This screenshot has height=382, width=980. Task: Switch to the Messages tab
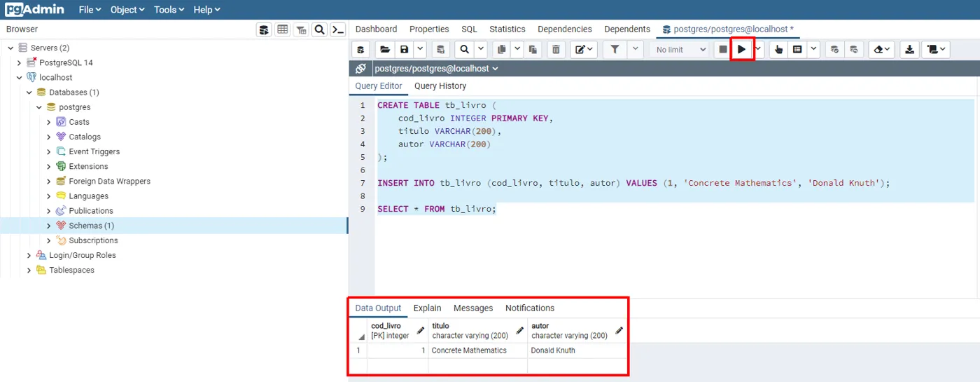click(x=473, y=308)
